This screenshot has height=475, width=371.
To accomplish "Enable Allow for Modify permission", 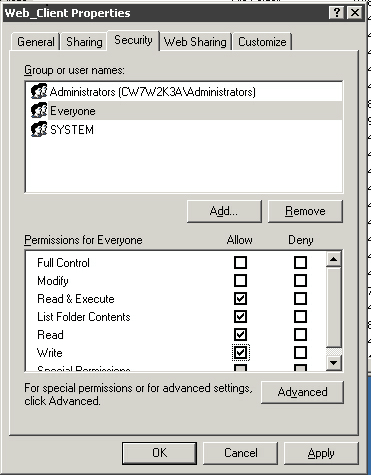I will point(240,281).
